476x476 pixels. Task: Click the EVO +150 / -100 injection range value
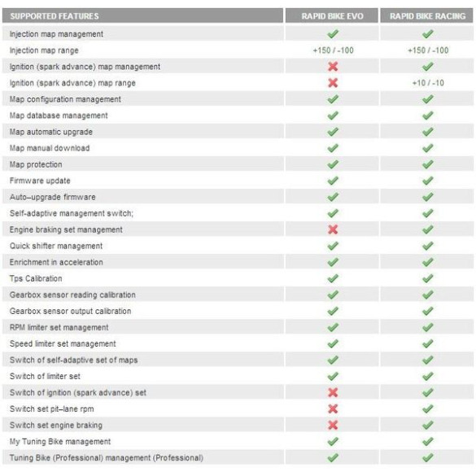[333, 50]
